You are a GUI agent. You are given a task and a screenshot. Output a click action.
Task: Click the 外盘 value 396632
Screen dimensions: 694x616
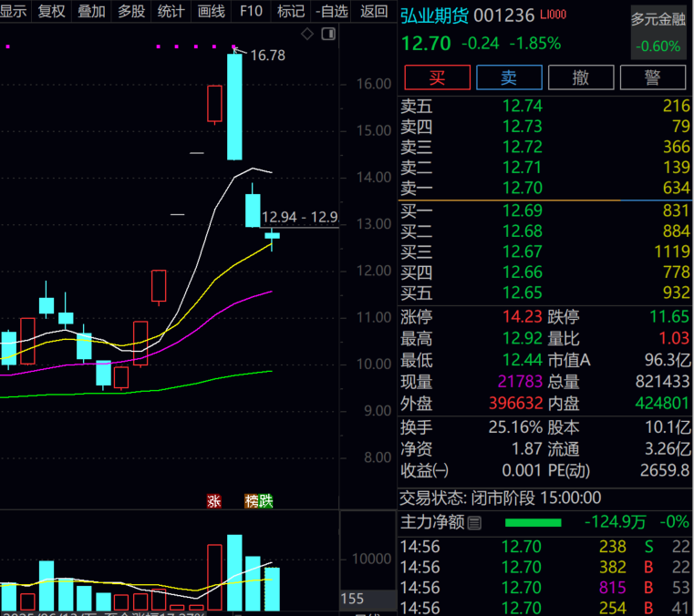tap(515, 404)
